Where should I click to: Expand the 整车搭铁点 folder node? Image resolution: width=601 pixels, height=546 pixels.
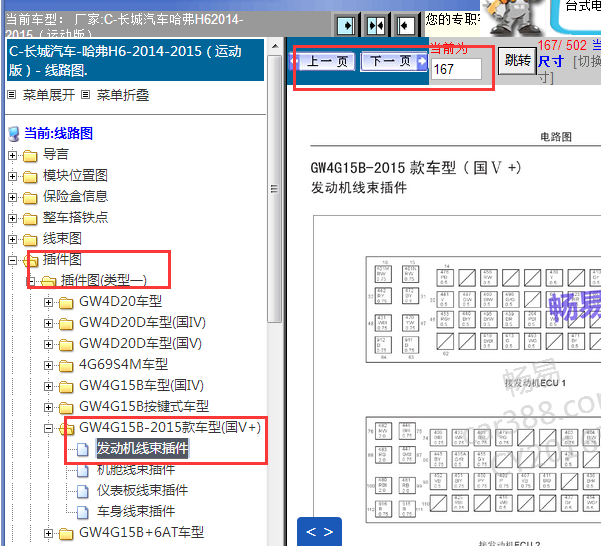click(12, 218)
